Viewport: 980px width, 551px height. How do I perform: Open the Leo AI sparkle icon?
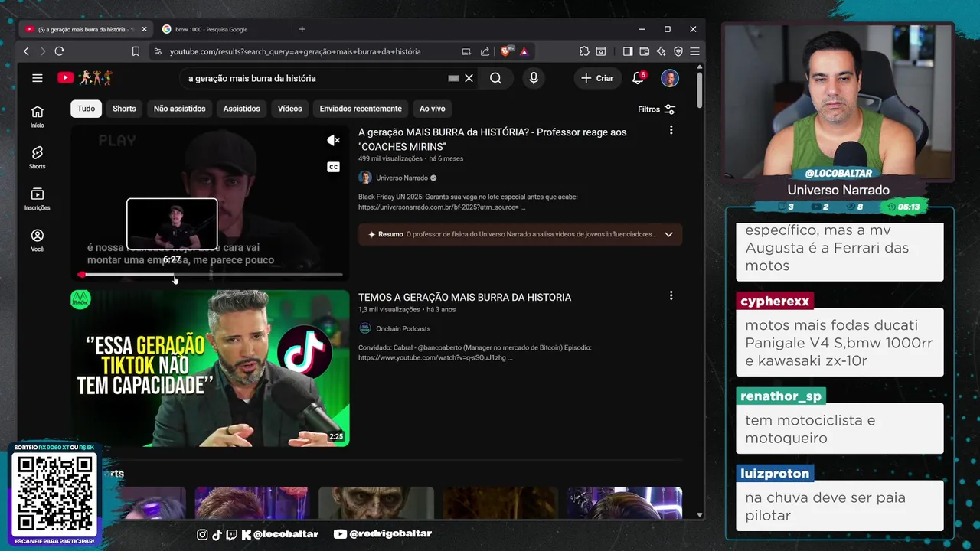click(x=661, y=51)
